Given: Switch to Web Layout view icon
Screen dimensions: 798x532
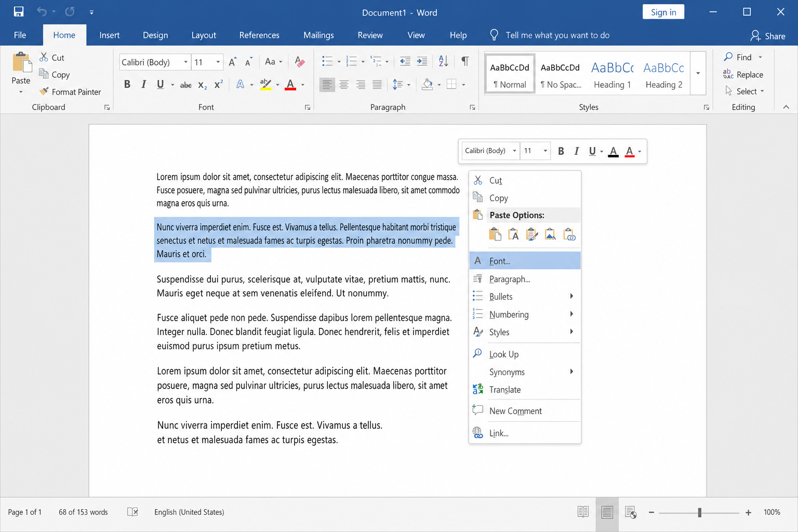Looking at the screenshot, I should (x=631, y=512).
